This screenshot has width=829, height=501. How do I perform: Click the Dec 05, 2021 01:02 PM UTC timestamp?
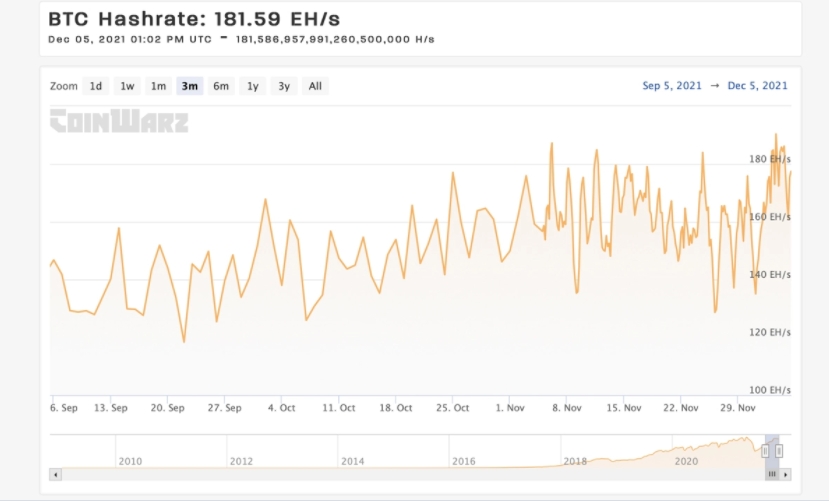click(x=130, y=39)
